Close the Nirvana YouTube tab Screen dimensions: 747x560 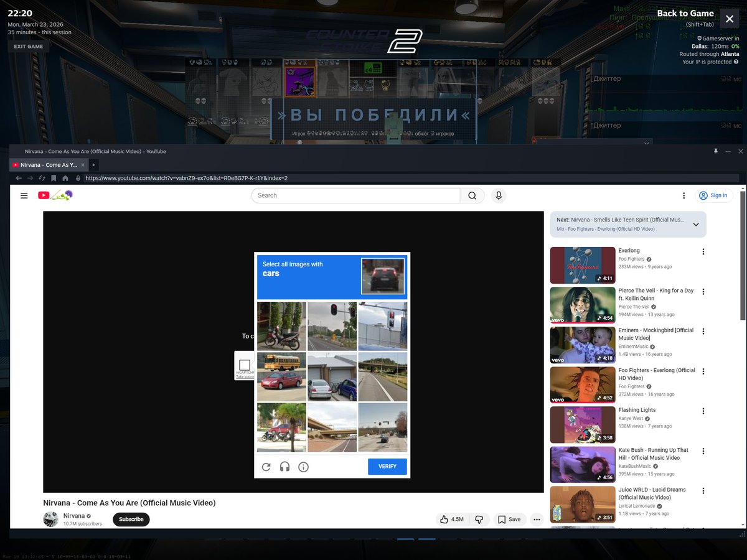pos(83,165)
